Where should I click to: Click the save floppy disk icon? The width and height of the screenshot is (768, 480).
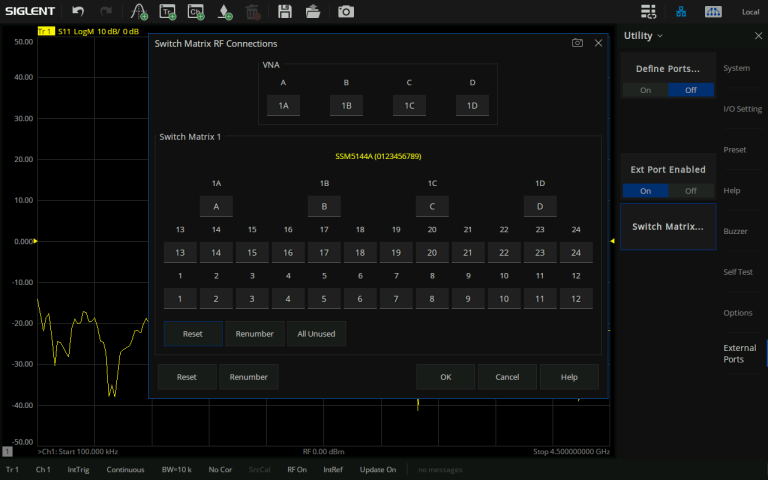285,12
